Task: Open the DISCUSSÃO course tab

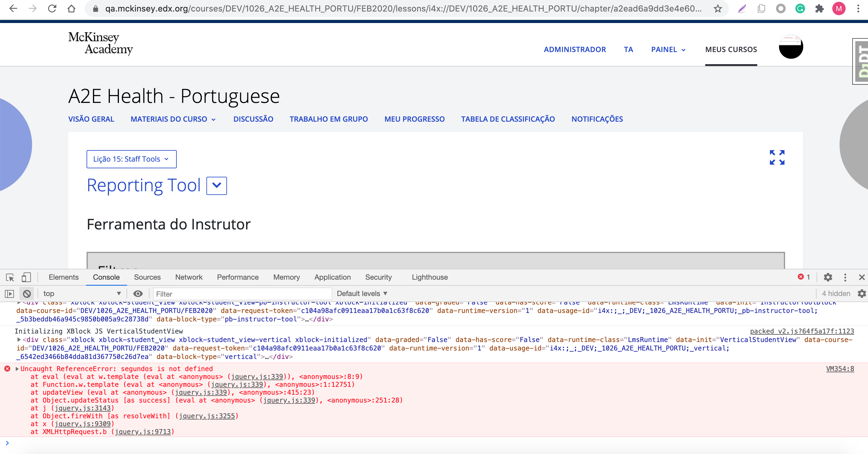Action: coord(253,119)
